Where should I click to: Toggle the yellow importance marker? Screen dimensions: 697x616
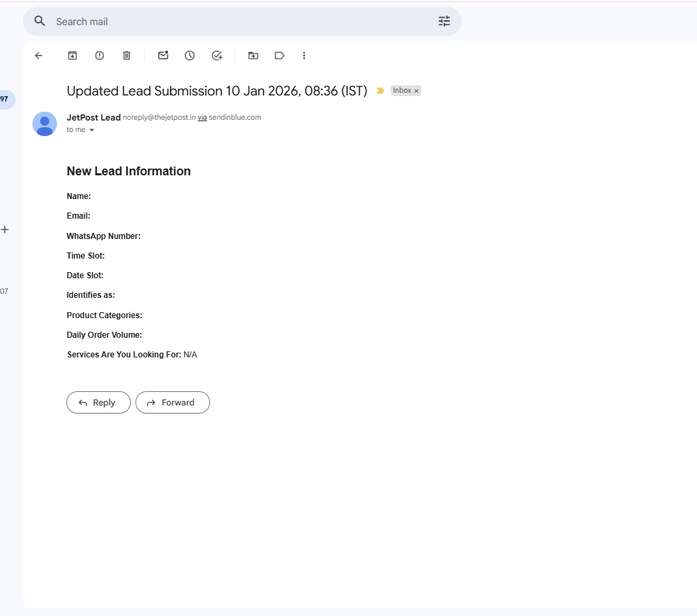[x=380, y=91]
